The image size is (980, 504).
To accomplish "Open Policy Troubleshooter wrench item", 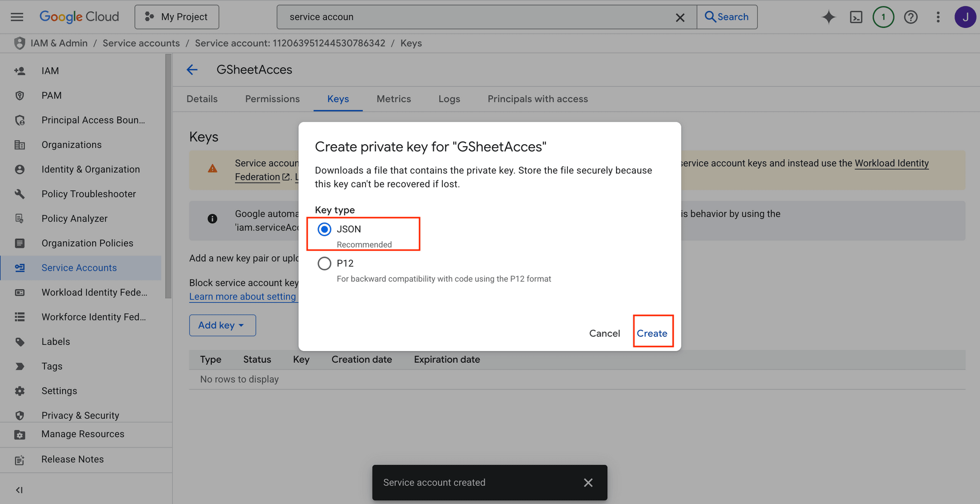I will [81, 194].
